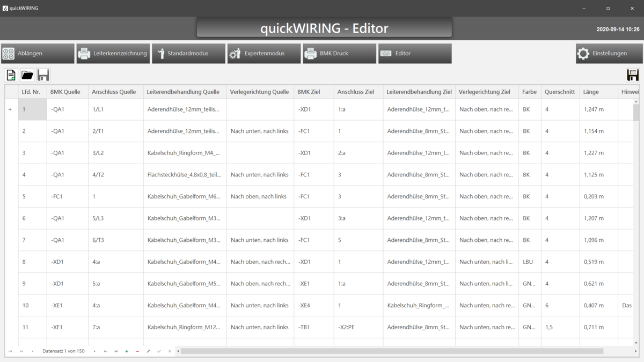Screen dimensions: 644x362
Task: Click the Farbe column header
Action: pyautogui.click(x=529, y=92)
